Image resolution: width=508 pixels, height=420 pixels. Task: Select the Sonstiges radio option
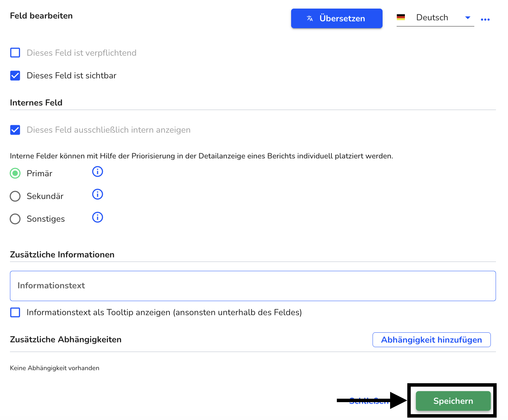[15, 219]
